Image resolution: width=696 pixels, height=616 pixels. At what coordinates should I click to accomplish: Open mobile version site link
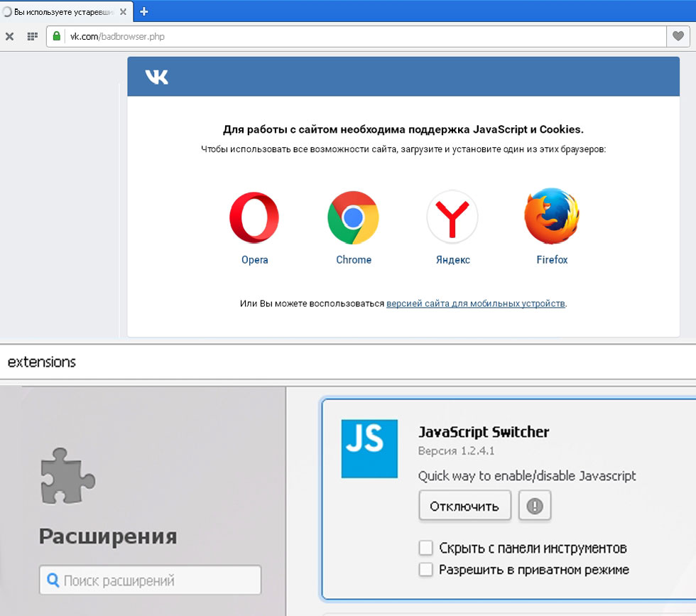pos(476,303)
